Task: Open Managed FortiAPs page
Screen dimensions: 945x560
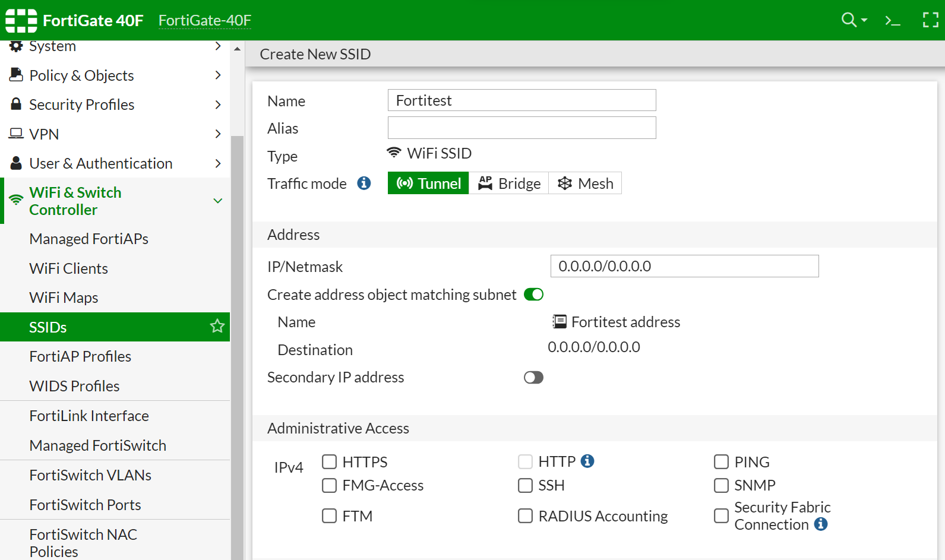Action: coord(89,239)
